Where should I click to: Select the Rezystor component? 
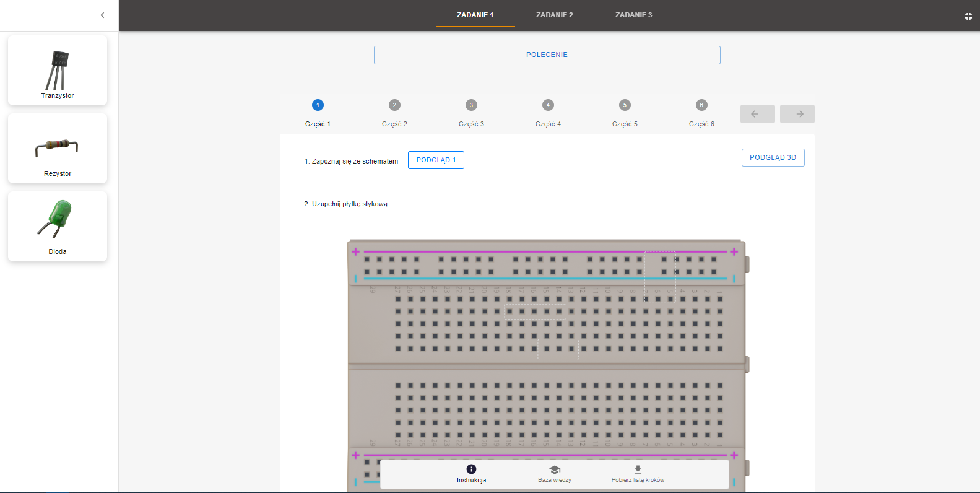pyautogui.click(x=58, y=149)
